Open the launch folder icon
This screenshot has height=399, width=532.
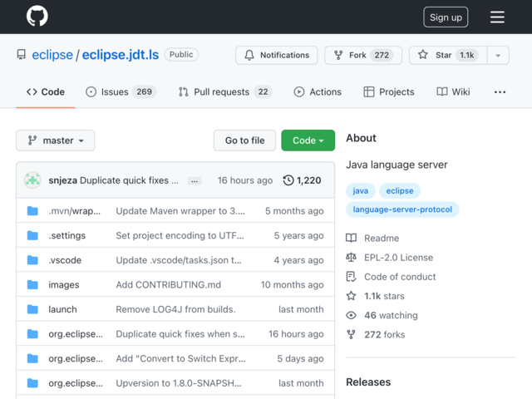[x=32, y=309]
